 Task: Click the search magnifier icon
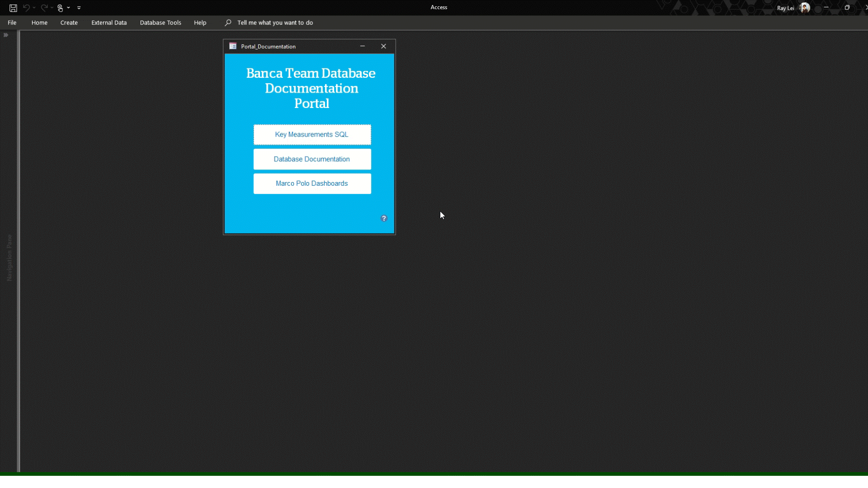(228, 23)
